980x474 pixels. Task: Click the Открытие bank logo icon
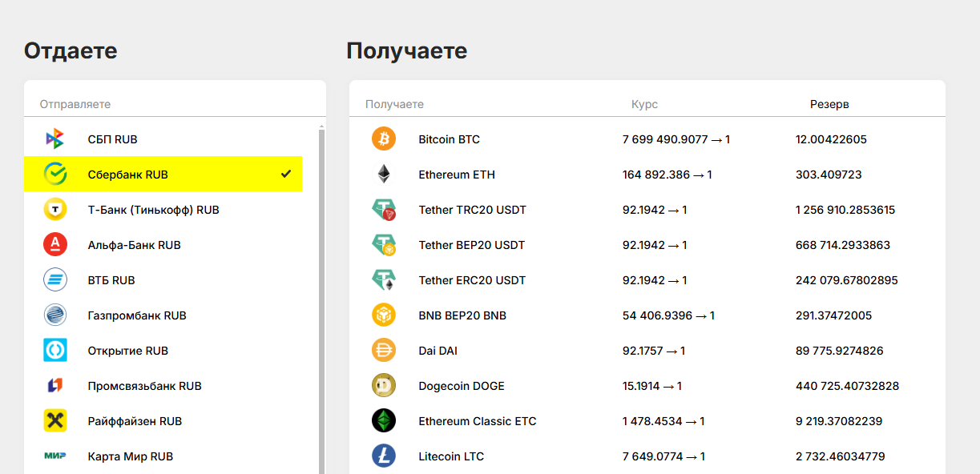click(x=55, y=351)
